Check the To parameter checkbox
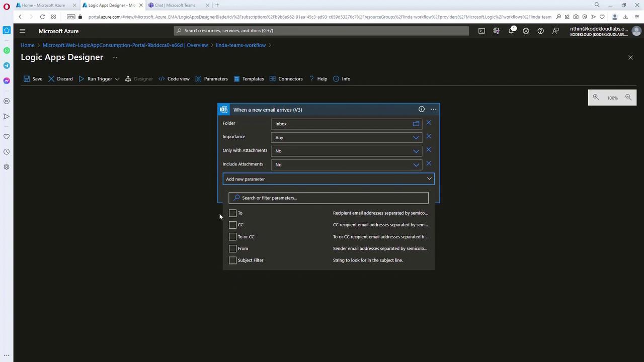The image size is (644, 362). coord(232,213)
